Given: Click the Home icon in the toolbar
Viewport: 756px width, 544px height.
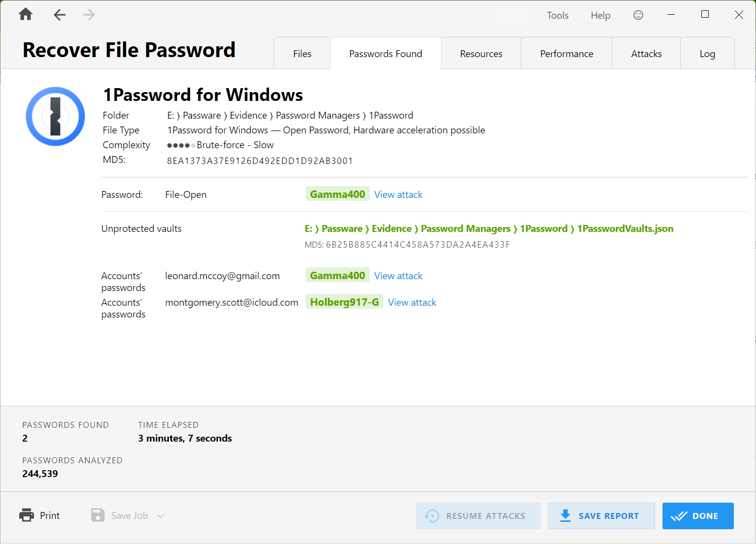Looking at the screenshot, I should (25, 14).
